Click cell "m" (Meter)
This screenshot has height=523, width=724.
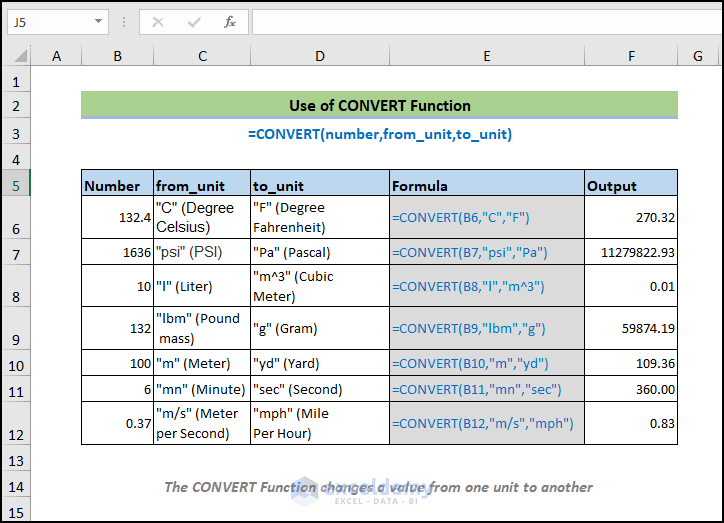(202, 362)
